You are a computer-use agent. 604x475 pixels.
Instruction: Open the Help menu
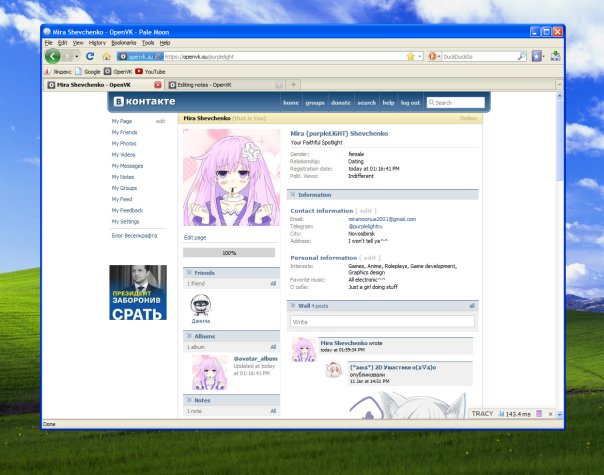tap(165, 43)
